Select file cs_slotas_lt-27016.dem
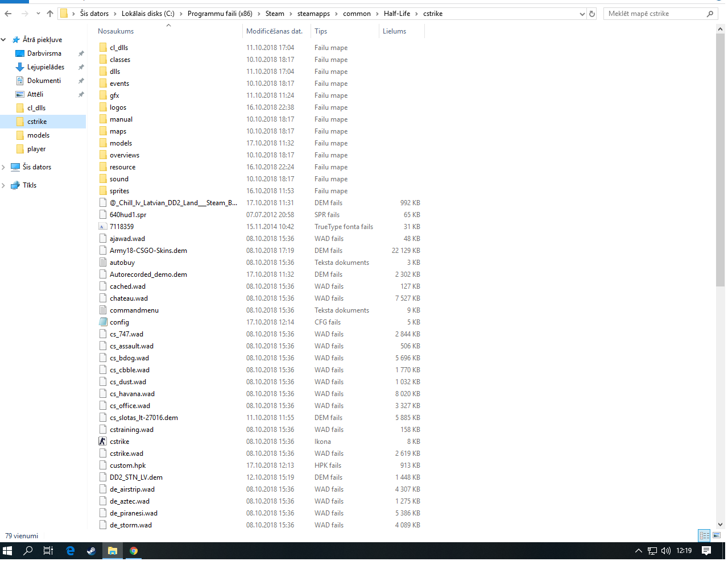This screenshot has height=582, width=728. click(x=144, y=418)
